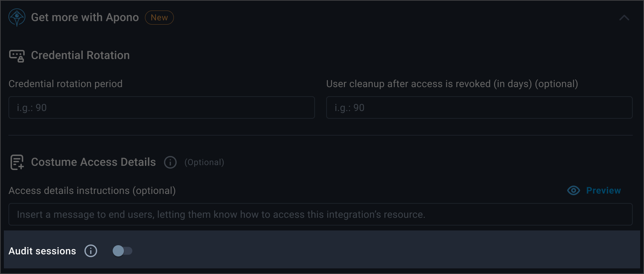This screenshot has height=274, width=644.
Task: Enable the Audit sessions toggle
Action: [x=122, y=251]
